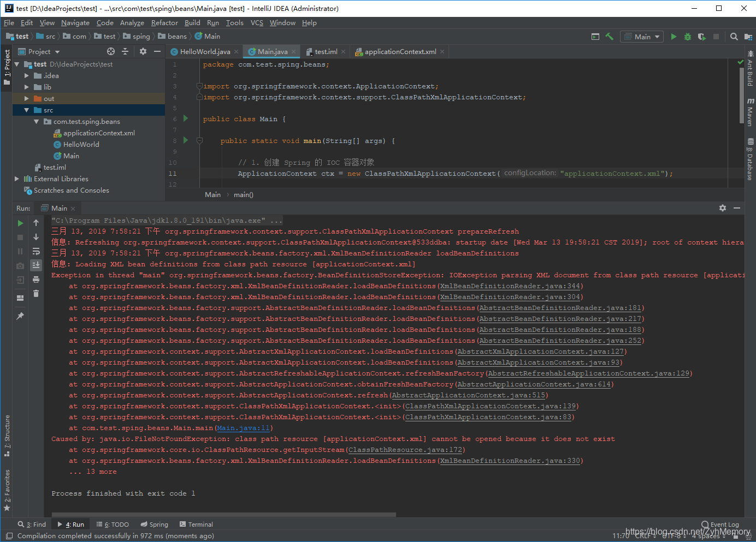Open the Terminal tool window
The width and height of the screenshot is (756, 542).
pyautogui.click(x=196, y=525)
